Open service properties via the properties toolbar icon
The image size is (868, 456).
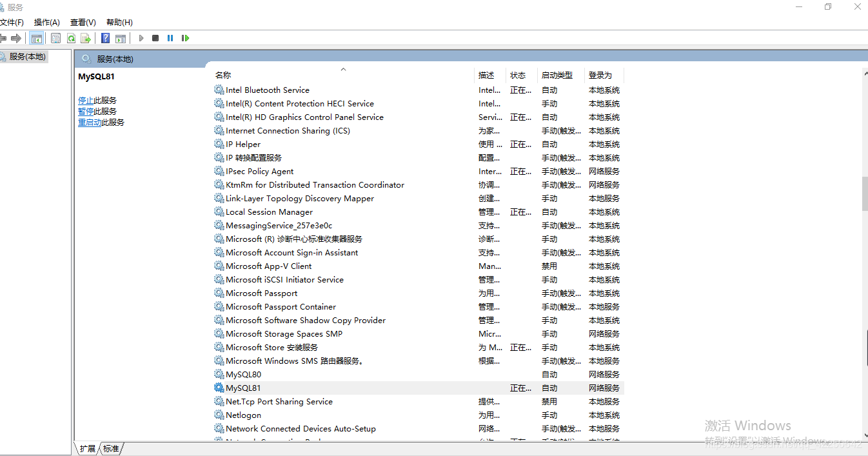click(55, 38)
